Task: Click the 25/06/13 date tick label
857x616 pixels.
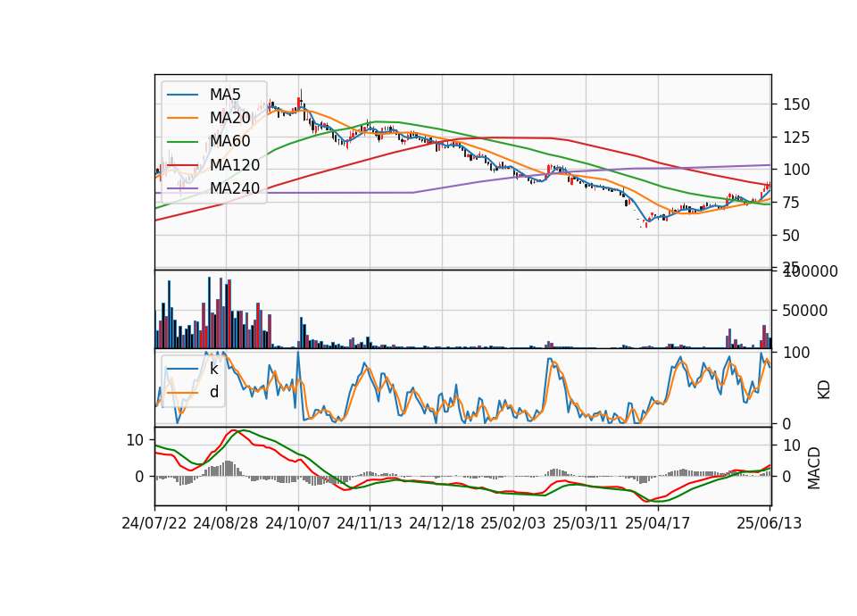Action: [x=769, y=523]
